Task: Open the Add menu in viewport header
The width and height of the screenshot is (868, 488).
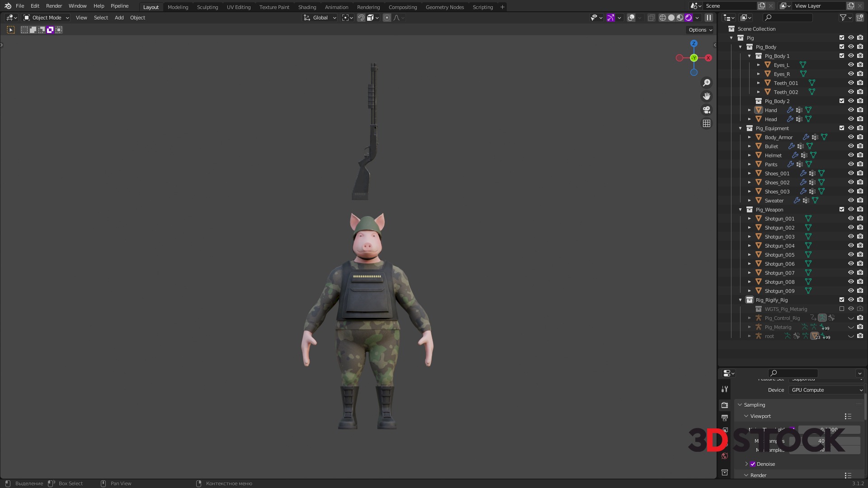Action: coord(119,18)
